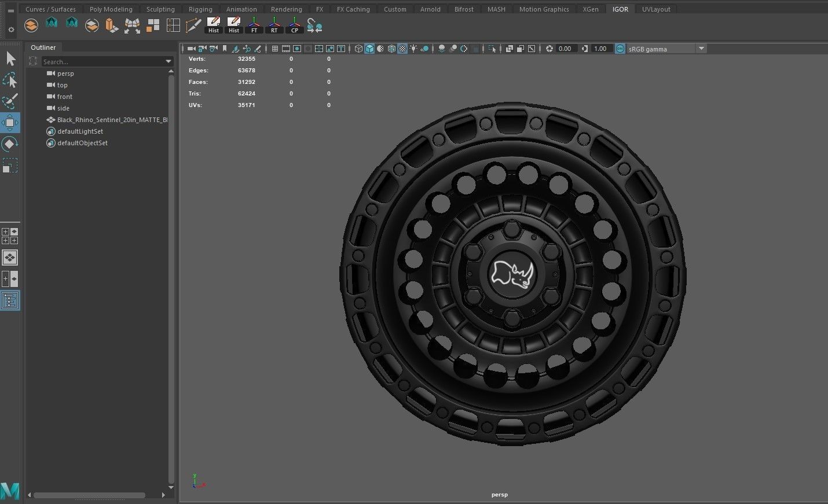Toggle the film gate display
The height and width of the screenshot is (504, 828).
286,49
